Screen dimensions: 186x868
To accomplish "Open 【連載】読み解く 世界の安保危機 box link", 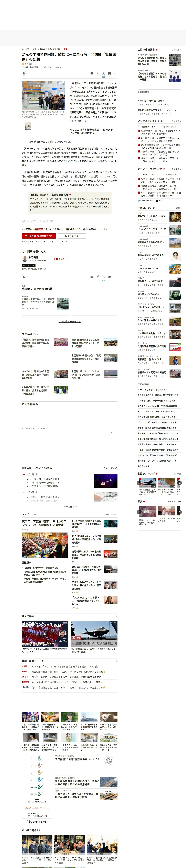I will tap(51, 195).
